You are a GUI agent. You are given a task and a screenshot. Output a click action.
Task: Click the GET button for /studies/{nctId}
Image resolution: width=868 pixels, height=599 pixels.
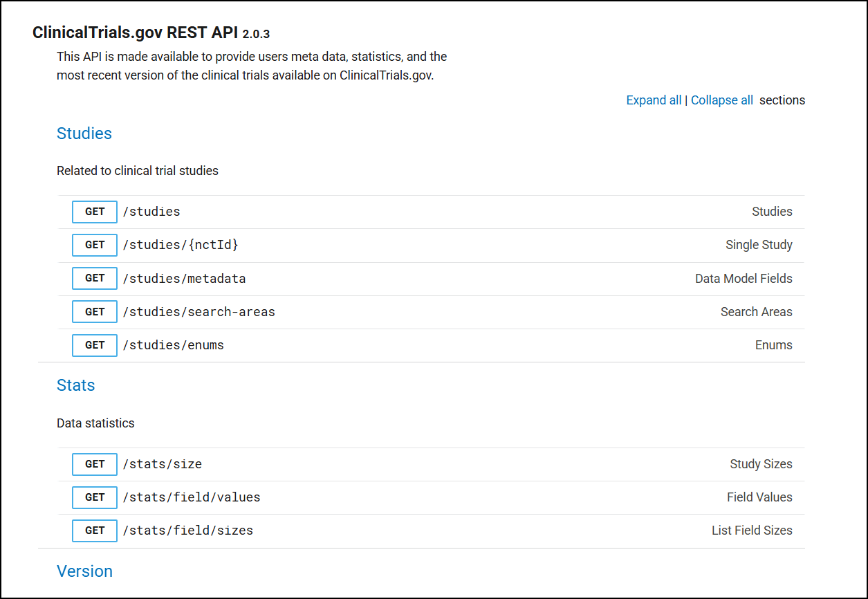pos(95,245)
